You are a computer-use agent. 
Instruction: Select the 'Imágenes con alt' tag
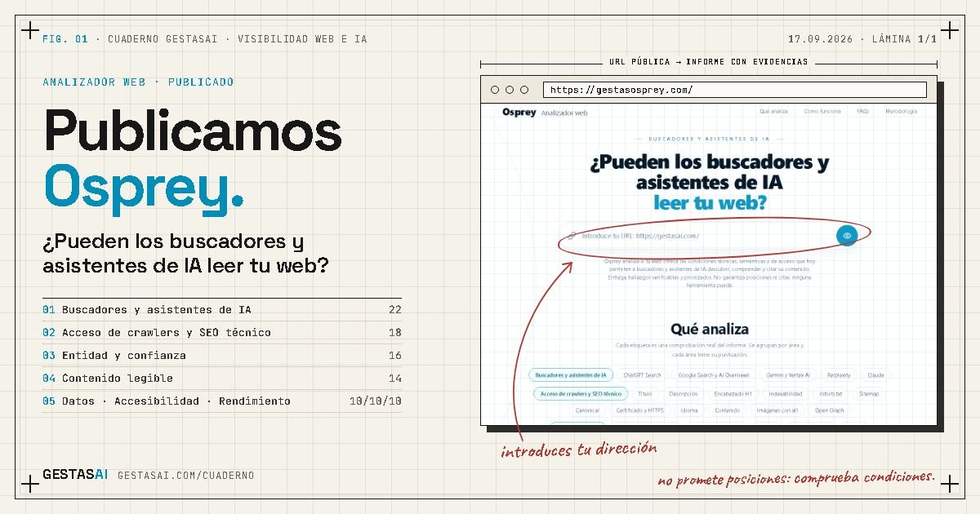click(777, 410)
